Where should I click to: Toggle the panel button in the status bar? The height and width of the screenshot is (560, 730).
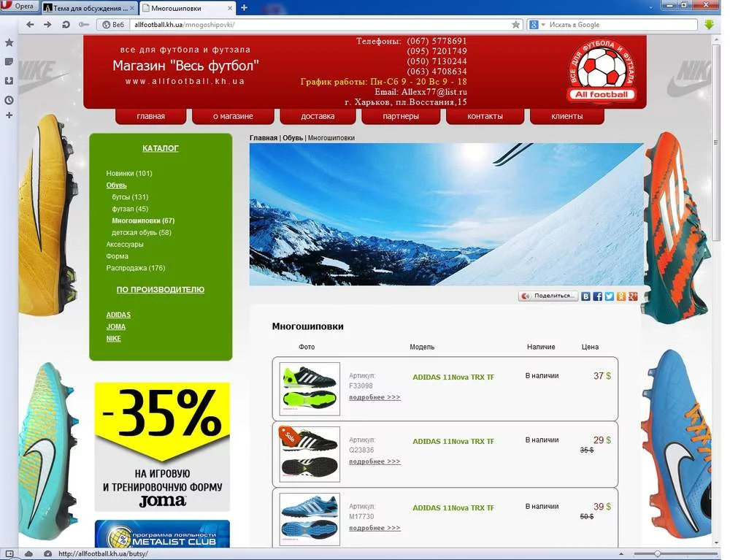[x=9, y=554]
